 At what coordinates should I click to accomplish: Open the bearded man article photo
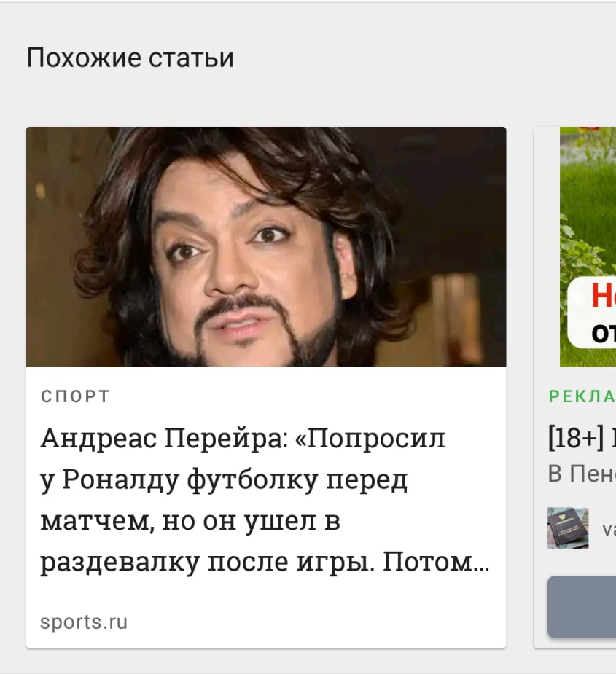coord(266,247)
